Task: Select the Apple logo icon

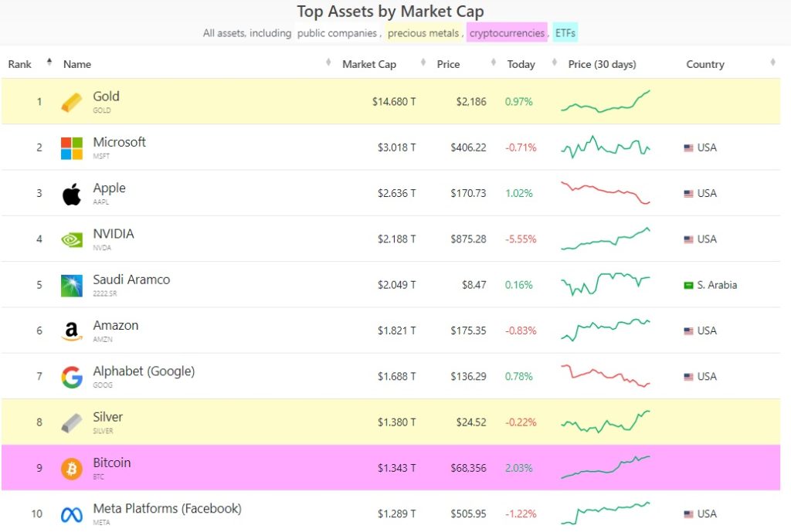Action: coord(71,193)
